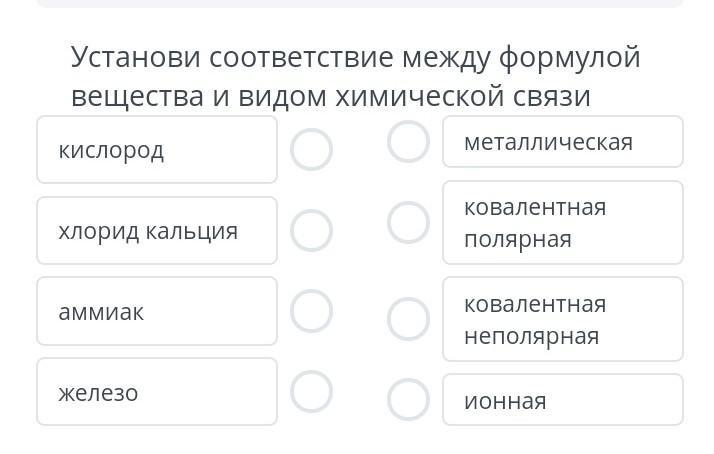Click the кислород answer box
The height and width of the screenshot is (454, 714).
point(157,150)
